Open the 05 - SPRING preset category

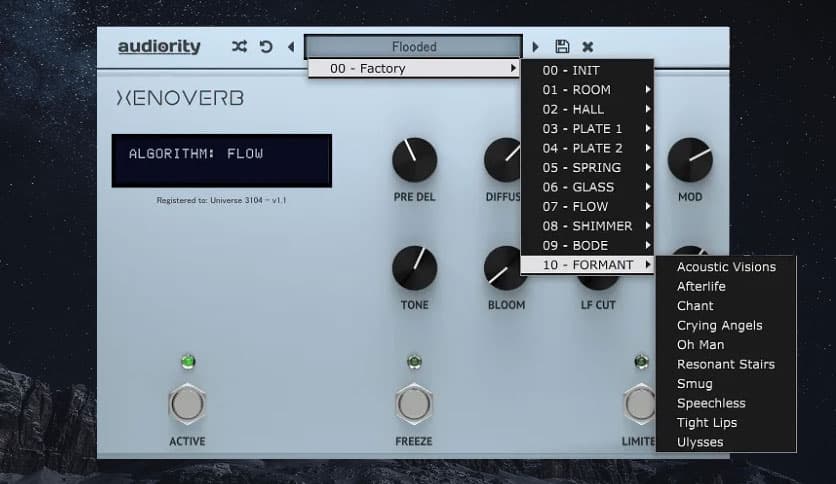tap(587, 167)
